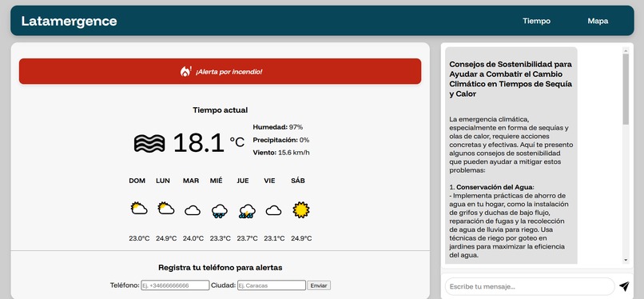This screenshot has width=644, height=299.
Task: Submit phone registration with Enviar button
Action: (319, 285)
